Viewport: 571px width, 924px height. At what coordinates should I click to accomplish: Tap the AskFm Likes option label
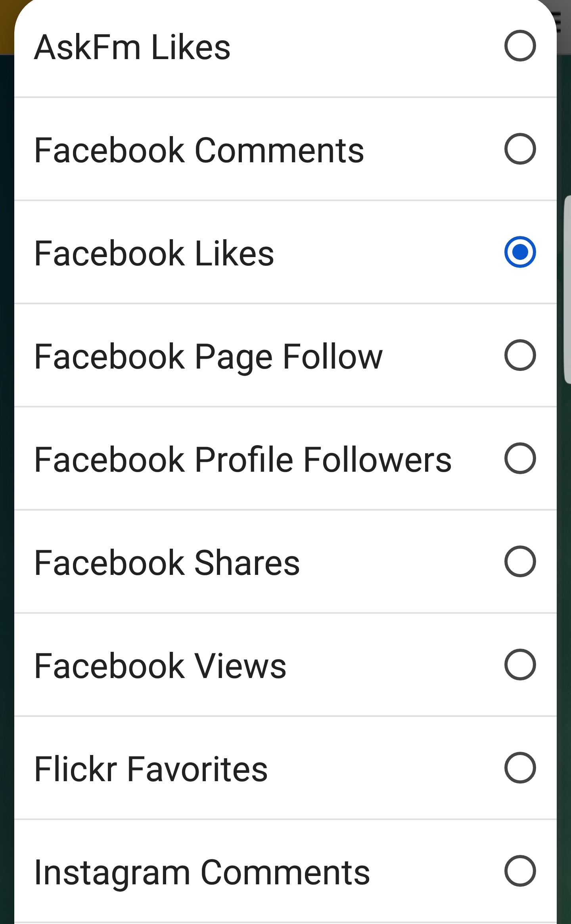(132, 47)
